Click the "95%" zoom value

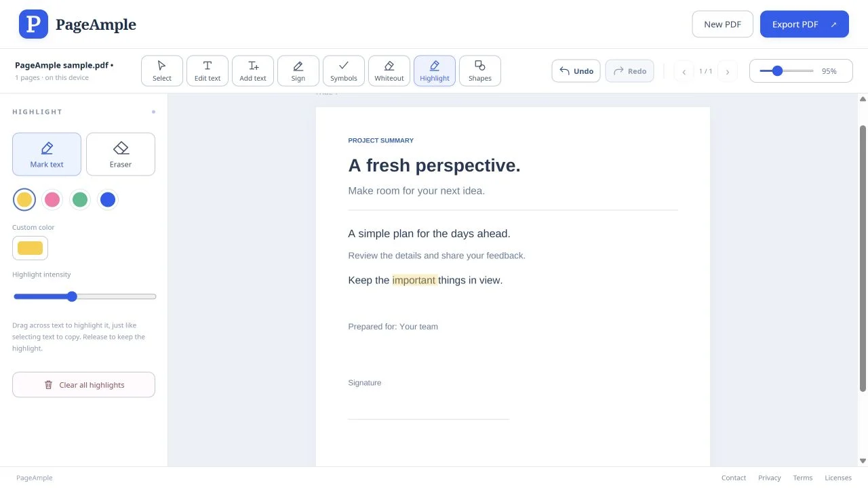click(x=829, y=71)
